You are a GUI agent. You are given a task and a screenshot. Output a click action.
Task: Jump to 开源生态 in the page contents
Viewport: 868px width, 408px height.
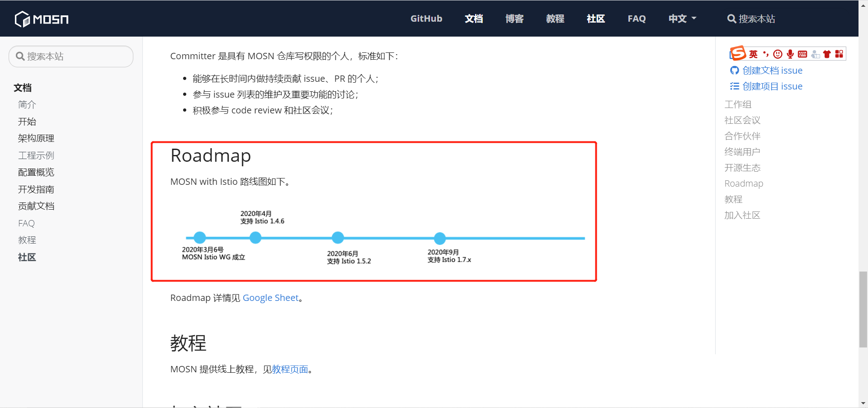(x=742, y=168)
